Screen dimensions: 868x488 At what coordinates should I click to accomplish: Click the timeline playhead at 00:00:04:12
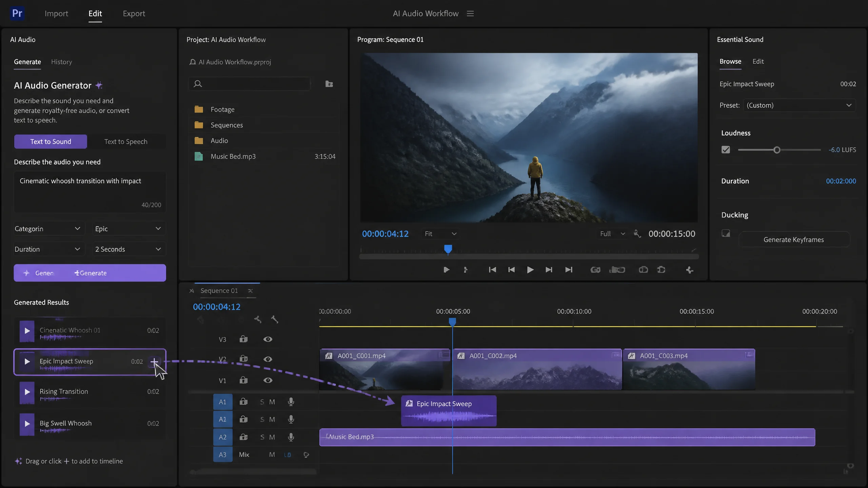coord(452,322)
